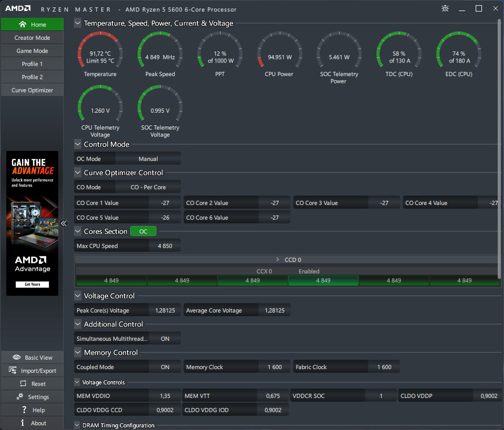Click the About button

pos(32,423)
